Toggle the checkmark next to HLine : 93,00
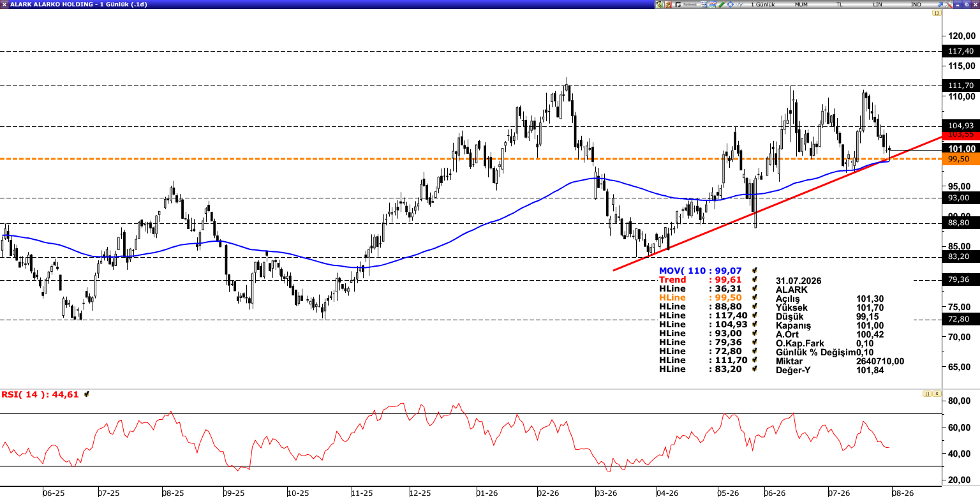Image resolution: width=980 pixels, height=497 pixels. click(x=755, y=334)
